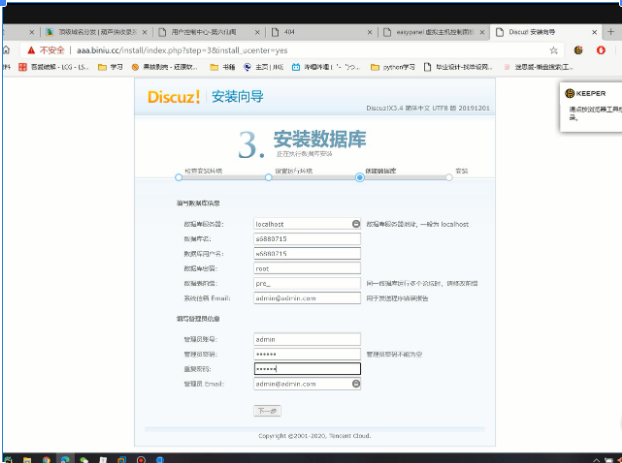Viewport: 622px width, 463px height.
Task: Close the easypanel tab
Action: point(482,32)
